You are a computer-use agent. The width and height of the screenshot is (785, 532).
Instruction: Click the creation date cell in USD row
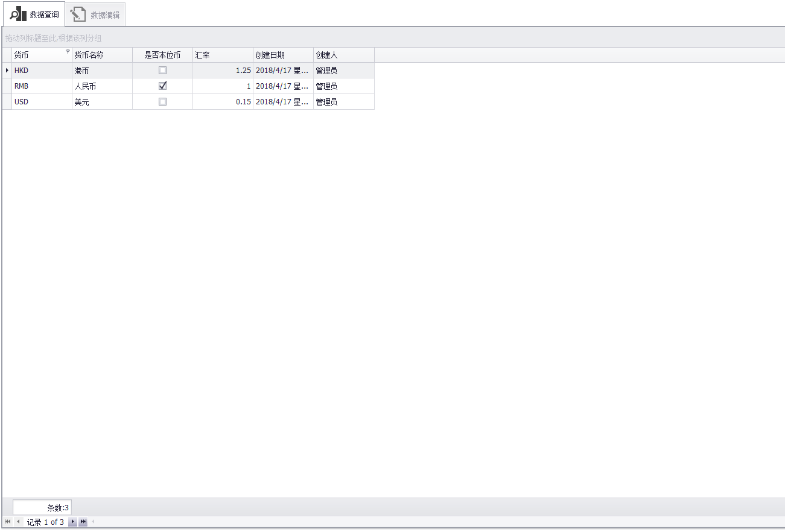point(283,102)
